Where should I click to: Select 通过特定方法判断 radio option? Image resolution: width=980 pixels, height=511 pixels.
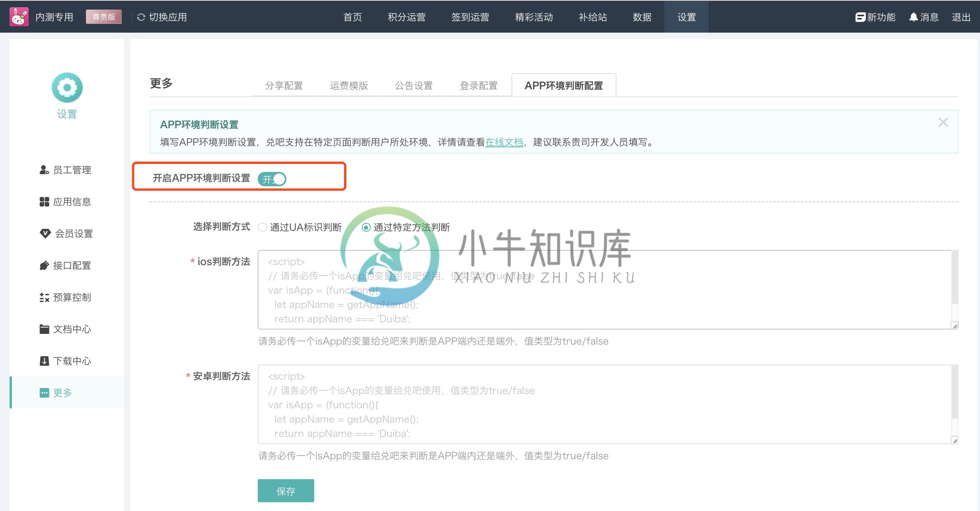click(366, 227)
